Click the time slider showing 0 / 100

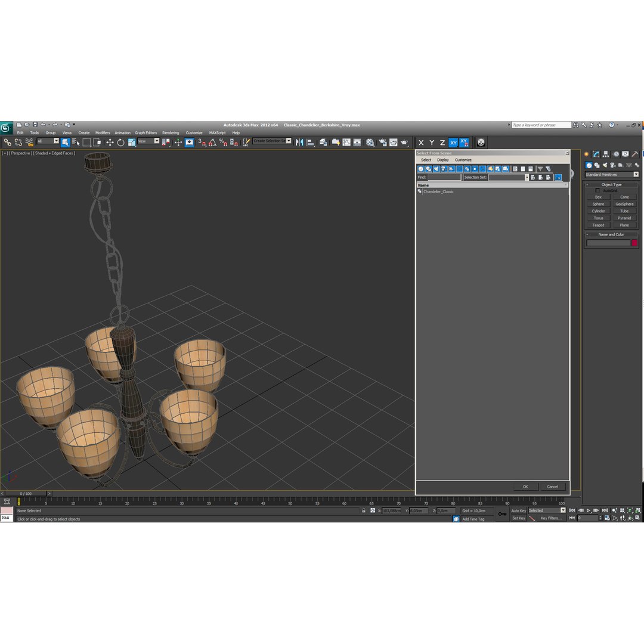pyautogui.click(x=26, y=493)
